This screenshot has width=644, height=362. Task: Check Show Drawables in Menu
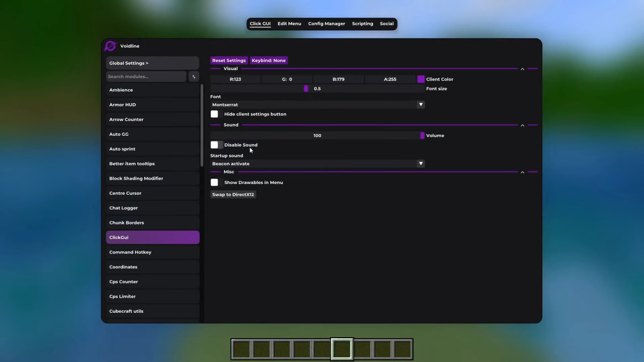pyautogui.click(x=214, y=182)
